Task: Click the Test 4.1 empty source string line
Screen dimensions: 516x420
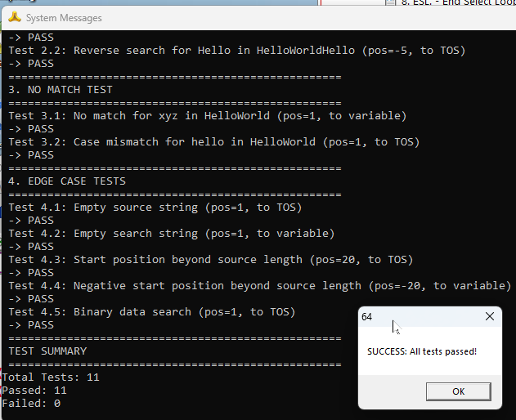Action: click(x=155, y=208)
